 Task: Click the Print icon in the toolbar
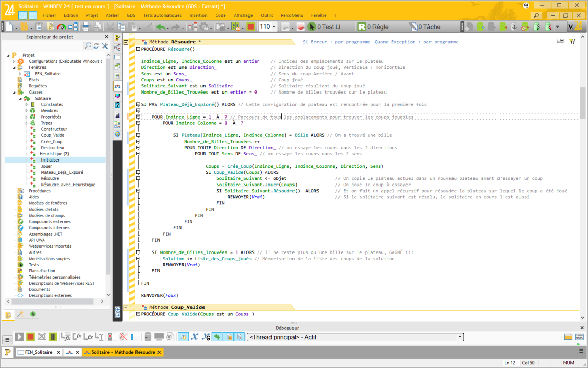(86, 27)
